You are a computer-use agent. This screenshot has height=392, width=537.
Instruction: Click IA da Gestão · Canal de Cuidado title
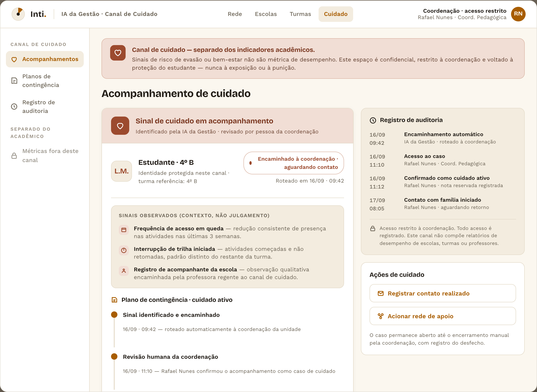point(109,14)
